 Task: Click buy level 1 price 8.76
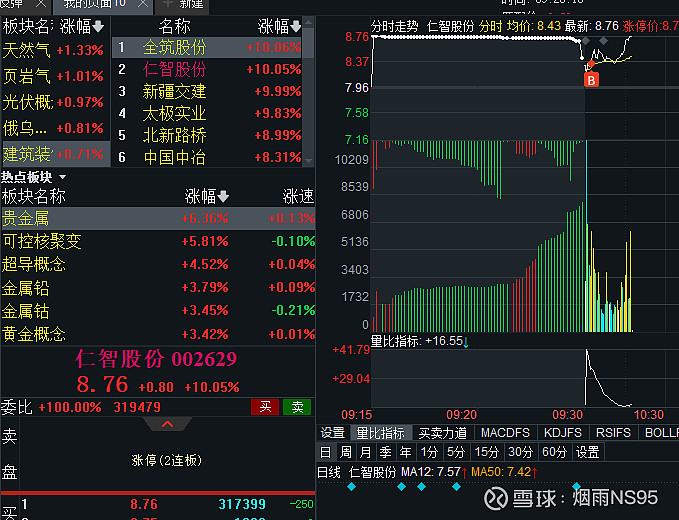click(144, 504)
